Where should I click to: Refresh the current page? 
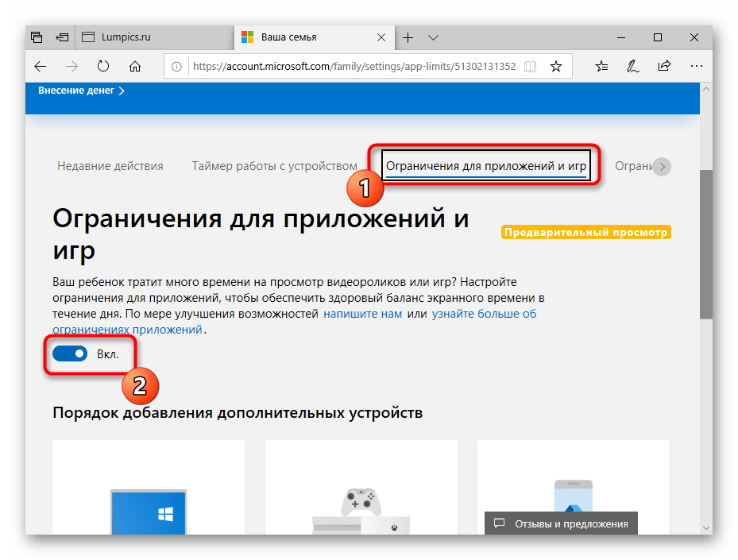tap(103, 66)
